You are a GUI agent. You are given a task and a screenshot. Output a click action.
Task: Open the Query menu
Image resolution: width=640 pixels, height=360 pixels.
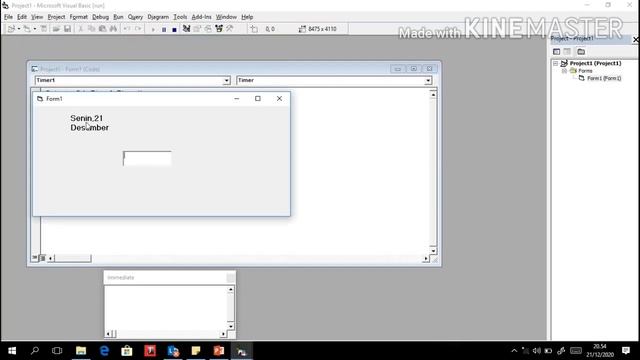pos(135,17)
